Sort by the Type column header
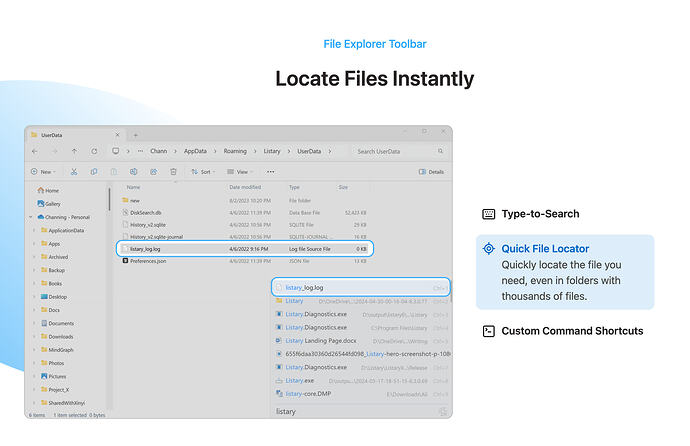The height and width of the screenshot is (446, 690). 294,187
